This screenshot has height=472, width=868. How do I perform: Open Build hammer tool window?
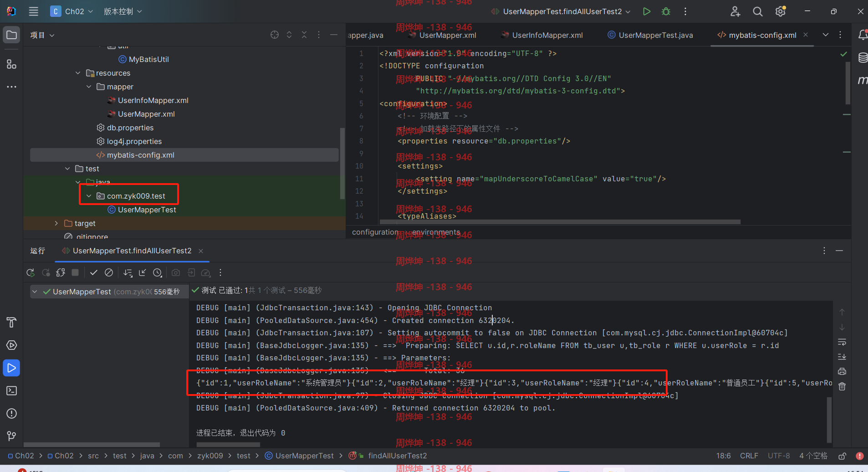[x=12, y=323]
